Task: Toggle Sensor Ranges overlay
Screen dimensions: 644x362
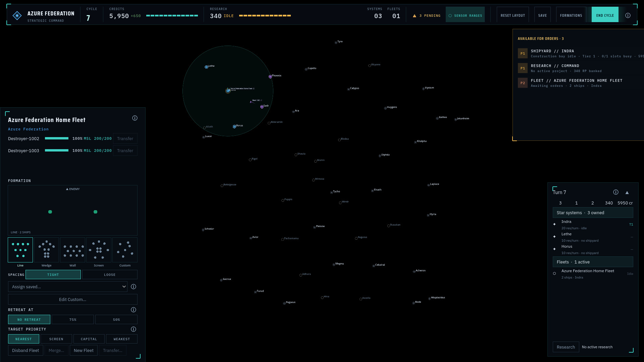Action: click(x=465, y=15)
